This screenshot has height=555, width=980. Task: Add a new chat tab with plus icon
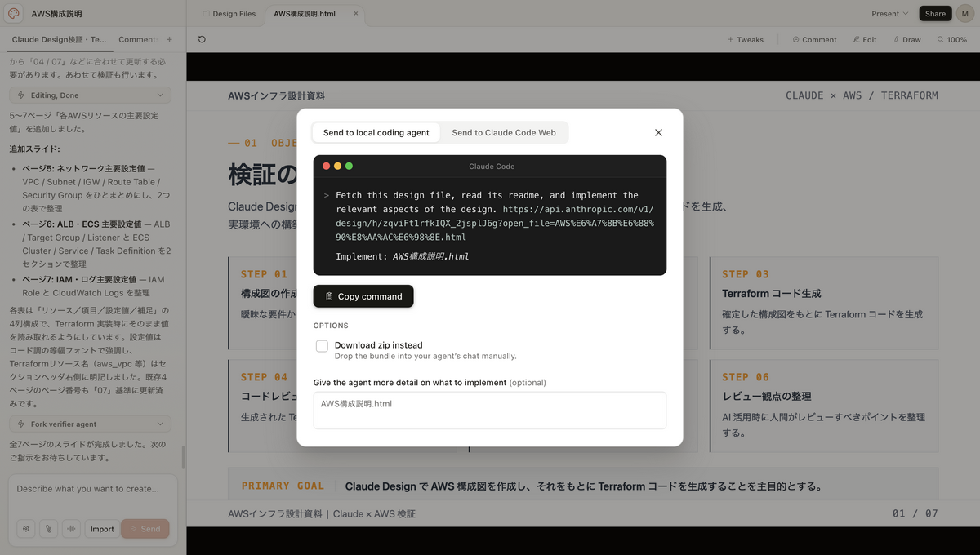169,39
